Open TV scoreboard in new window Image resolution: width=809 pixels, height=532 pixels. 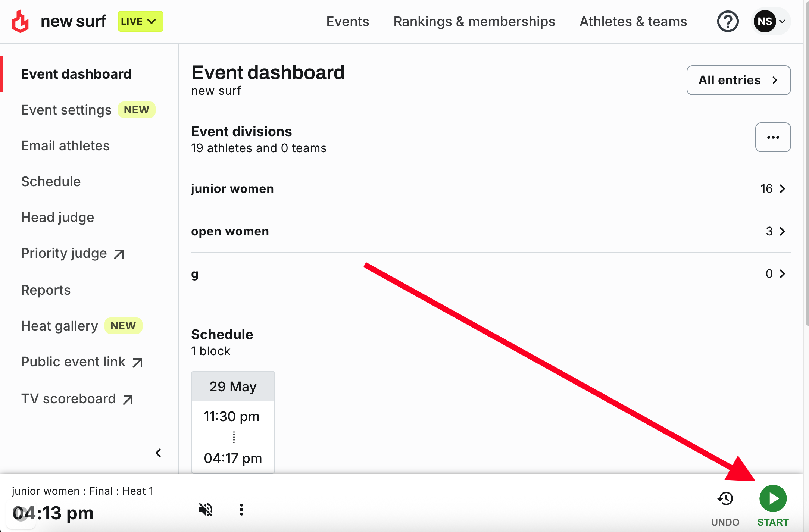point(77,399)
